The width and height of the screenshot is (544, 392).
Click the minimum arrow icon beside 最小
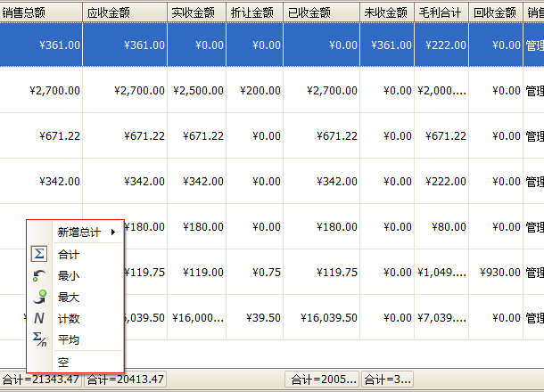39,275
